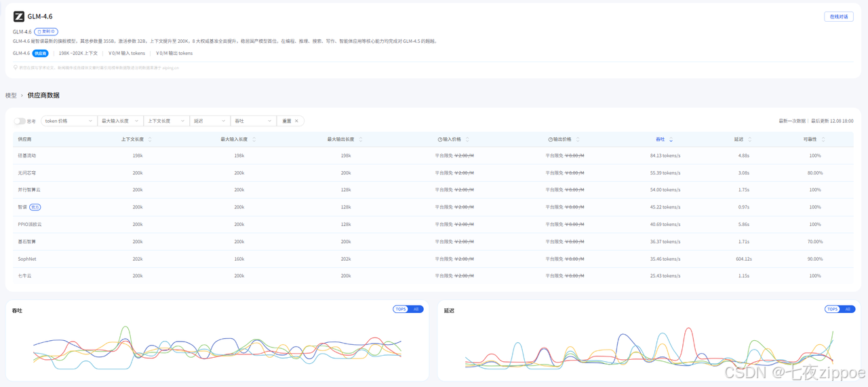Open provider PPIO派欧云 link
This screenshot has width=868, height=387.
coord(30,224)
